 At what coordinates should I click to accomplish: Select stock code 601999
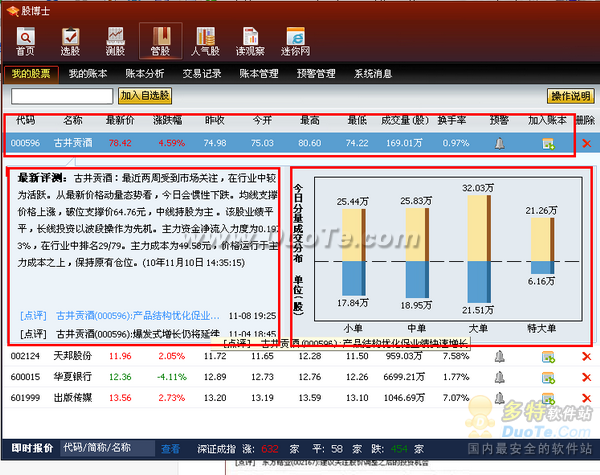[x=25, y=398]
